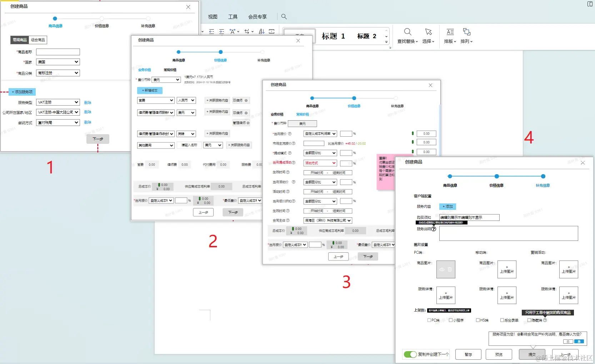Open the 工具 menu

click(233, 17)
